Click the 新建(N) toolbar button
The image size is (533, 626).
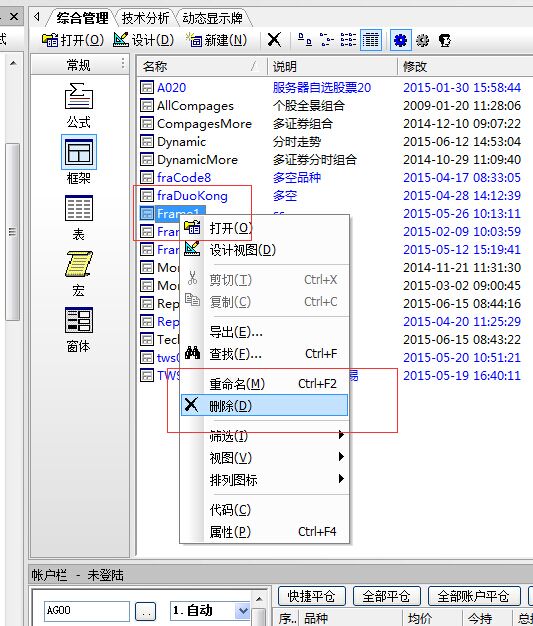click(x=216, y=40)
